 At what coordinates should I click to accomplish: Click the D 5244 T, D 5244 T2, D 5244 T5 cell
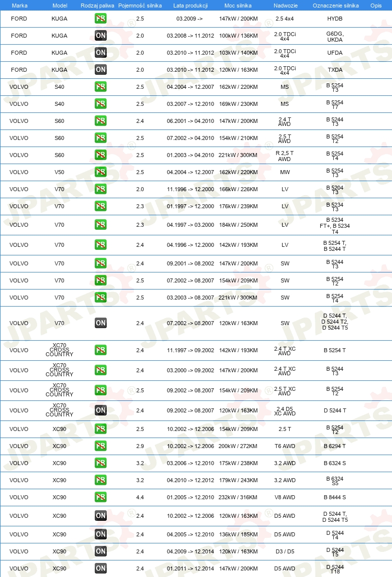[x=335, y=322]
